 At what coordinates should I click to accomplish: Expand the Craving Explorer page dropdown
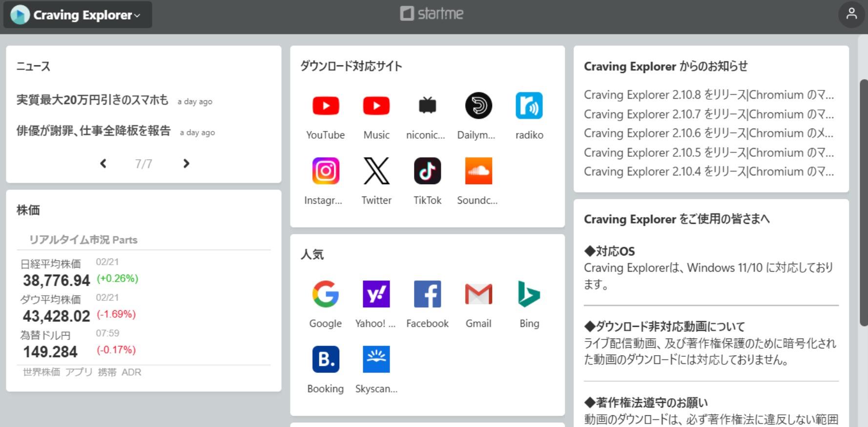click(78, 15)
